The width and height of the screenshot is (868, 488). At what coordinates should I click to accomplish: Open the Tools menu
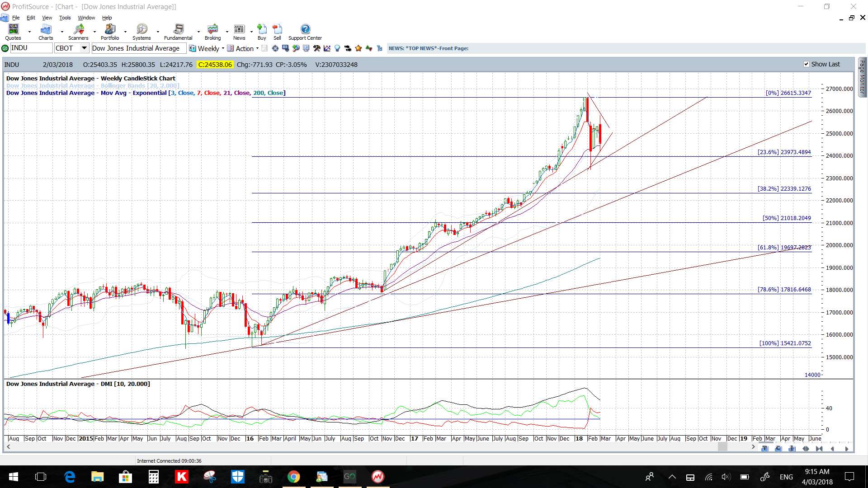click(65, 18)
